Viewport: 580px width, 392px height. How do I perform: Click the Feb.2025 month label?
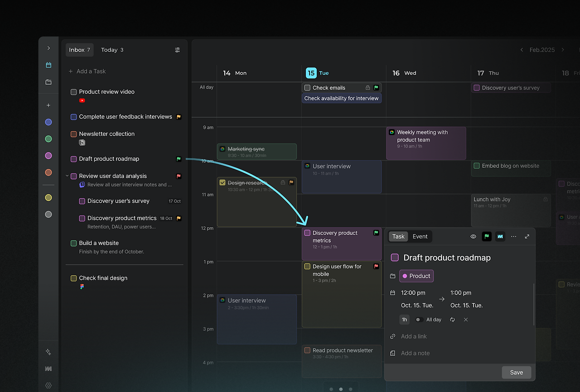click(x=542, y=50)
